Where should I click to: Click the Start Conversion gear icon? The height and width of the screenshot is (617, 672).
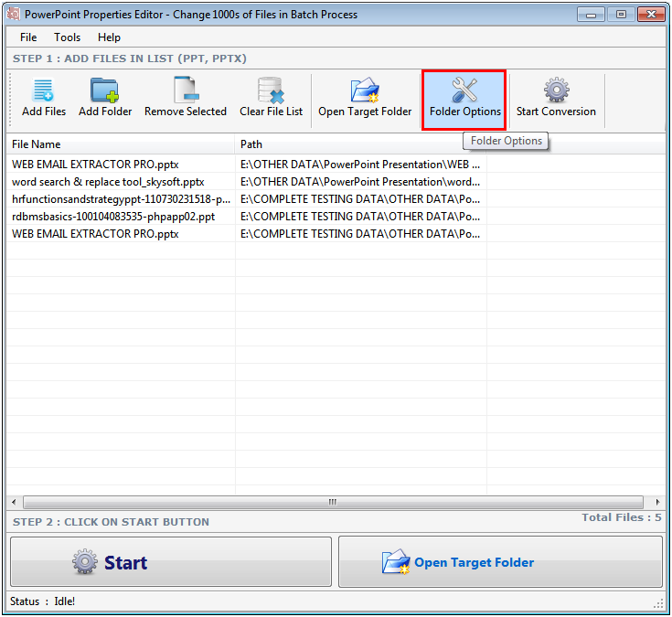pos(556,90)
